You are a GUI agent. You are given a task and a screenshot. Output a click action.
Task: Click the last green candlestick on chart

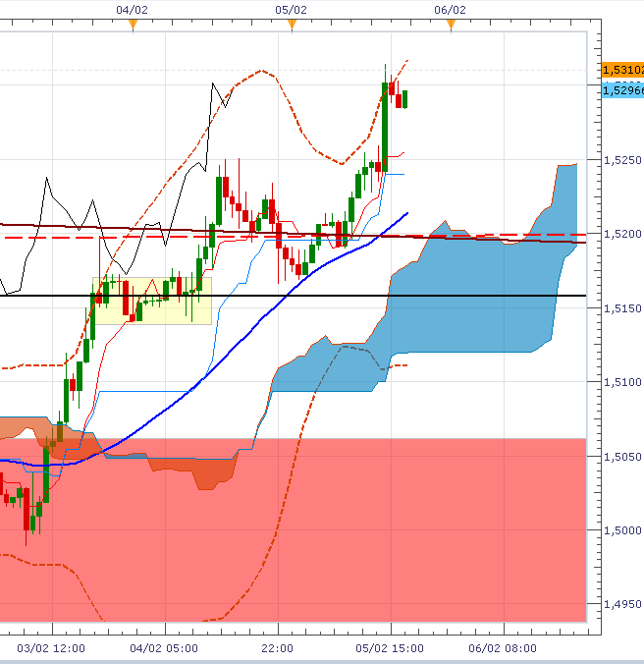click(404, 99)
